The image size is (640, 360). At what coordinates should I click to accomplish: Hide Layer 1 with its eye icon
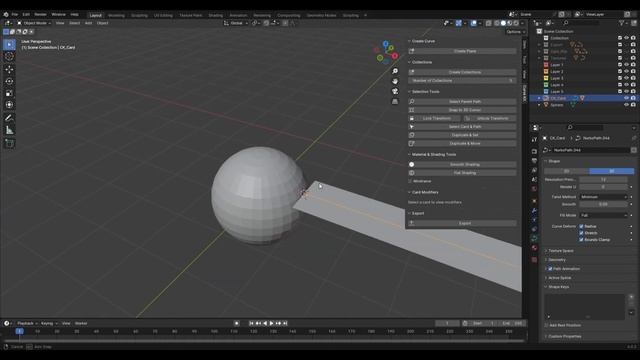626,64
